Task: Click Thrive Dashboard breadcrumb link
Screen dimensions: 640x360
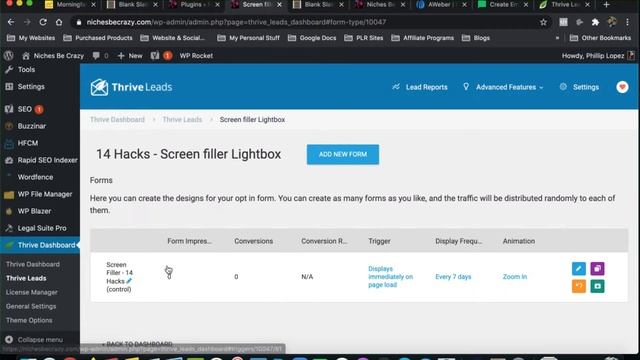Action: [117, 120]
